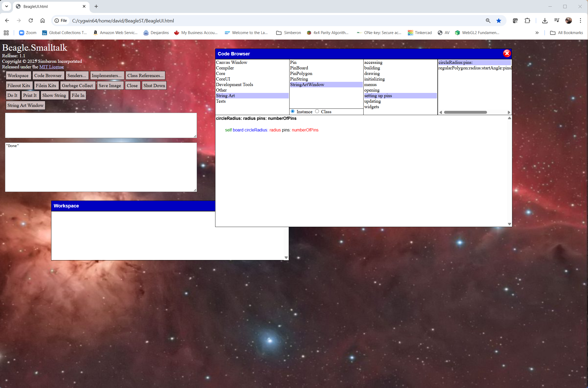Click the method list horizontal scrollbar
Image resolution: width=588 pixels, height=388 pixels.
pyautogui.click(x=465, y=112)
